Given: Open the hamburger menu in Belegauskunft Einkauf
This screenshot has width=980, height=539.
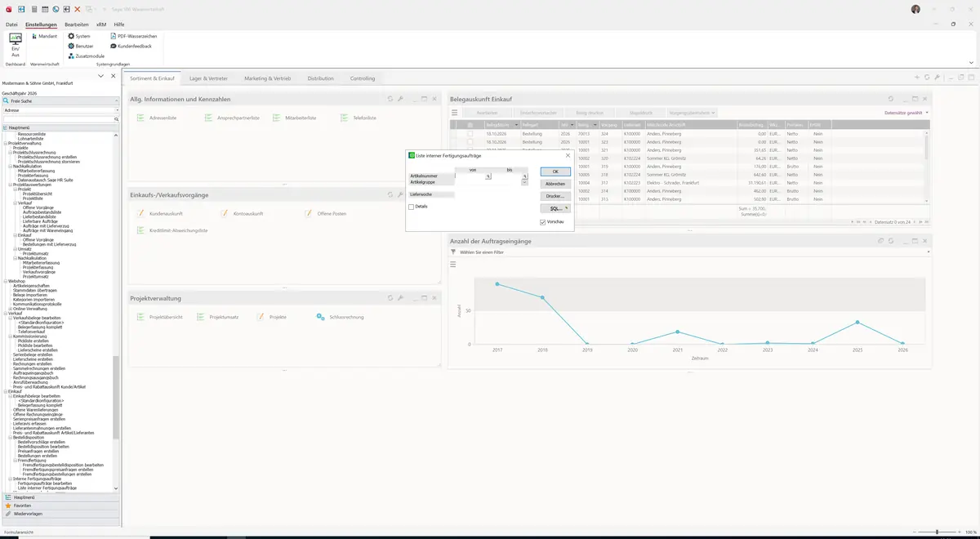Looking at the screenshot, I should pos(455,113).
